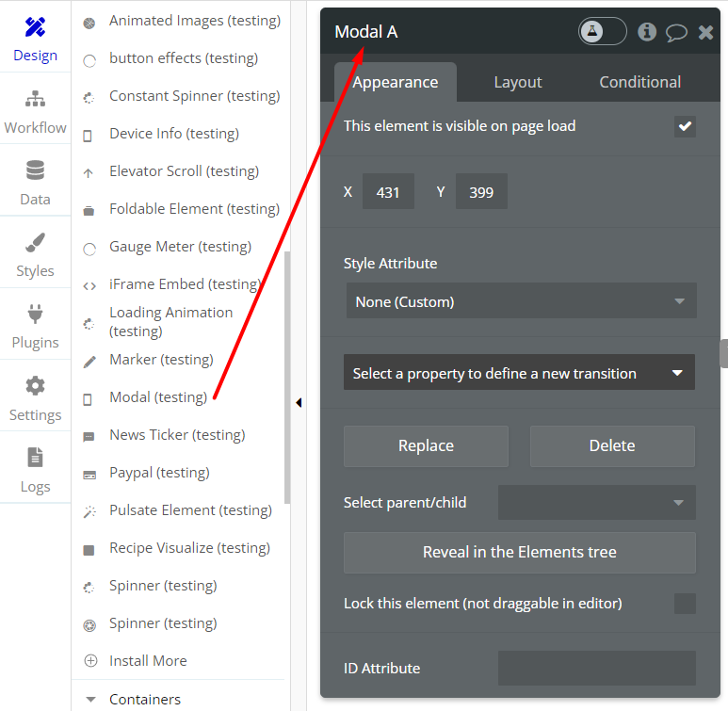Click the Modal element icon

(88, 399)
